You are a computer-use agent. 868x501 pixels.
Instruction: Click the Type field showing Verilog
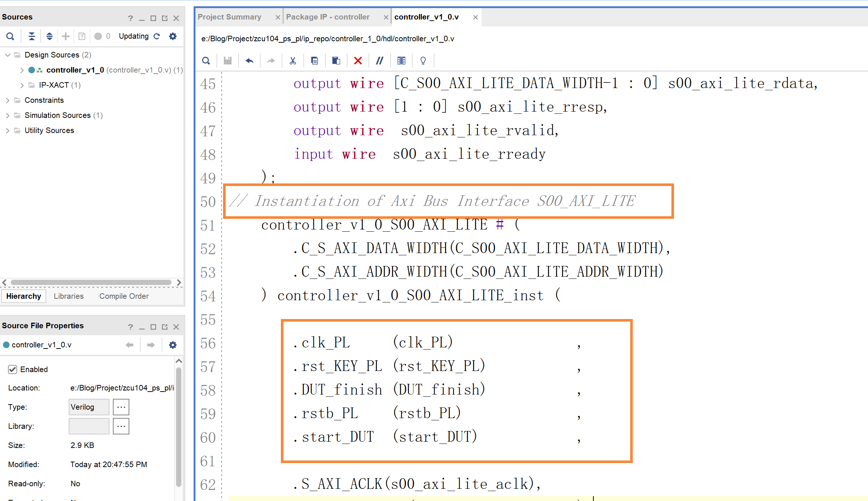89,407
